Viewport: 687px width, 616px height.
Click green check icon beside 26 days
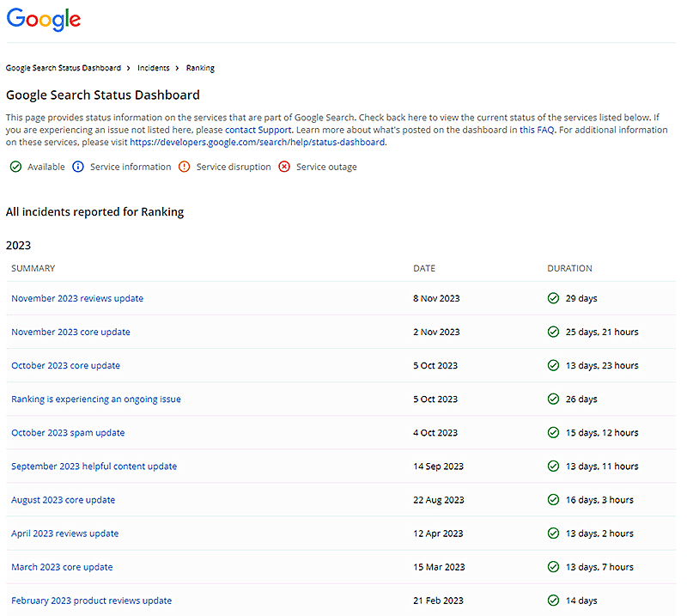pos(553,399)
